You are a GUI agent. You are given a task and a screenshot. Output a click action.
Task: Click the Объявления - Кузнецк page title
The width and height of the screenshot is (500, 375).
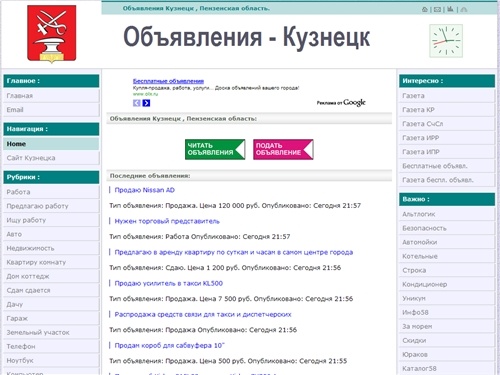click(x=247, y=37)
